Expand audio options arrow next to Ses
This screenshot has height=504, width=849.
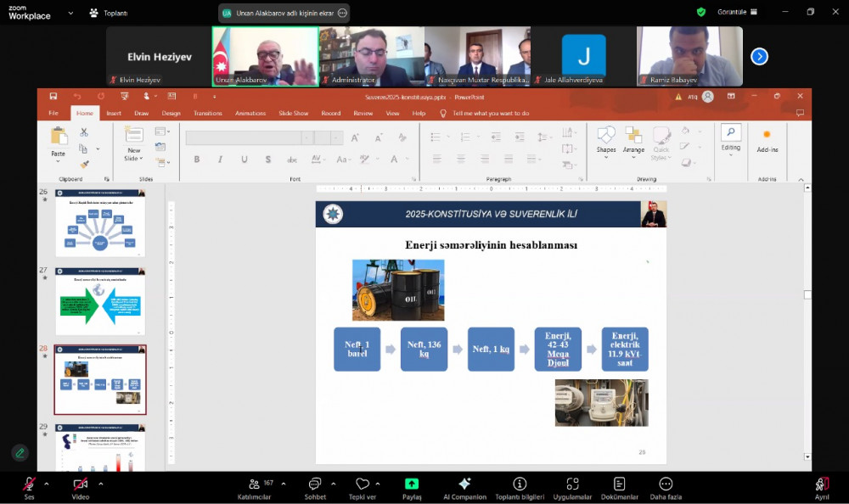47,484
